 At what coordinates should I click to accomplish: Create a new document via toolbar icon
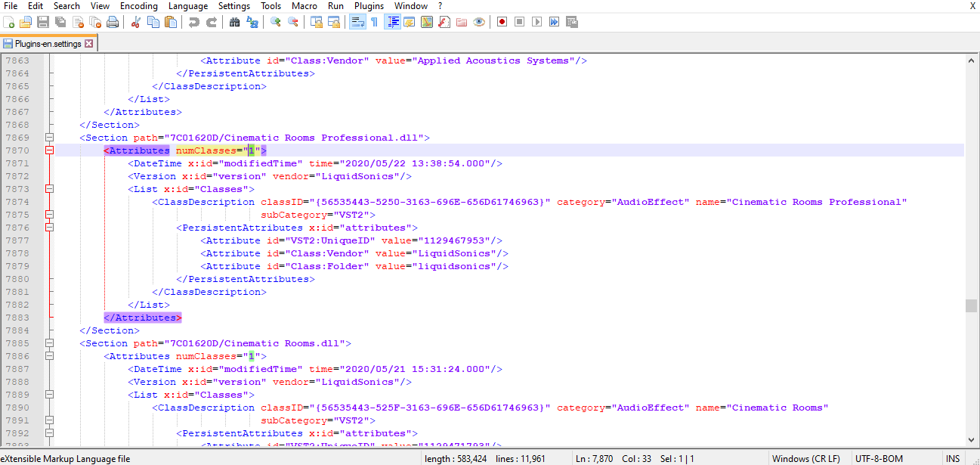(x=9, y=22)
